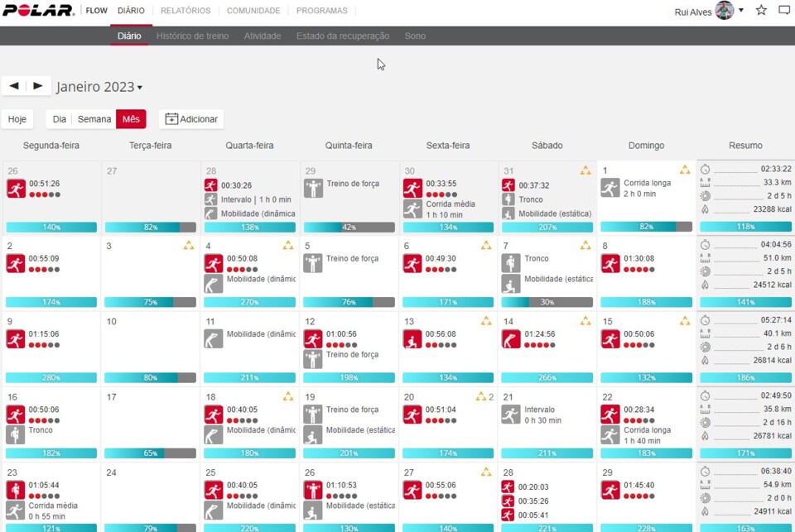
Task: Switch to Histórico de treino tab
Action: click(192, 36)
